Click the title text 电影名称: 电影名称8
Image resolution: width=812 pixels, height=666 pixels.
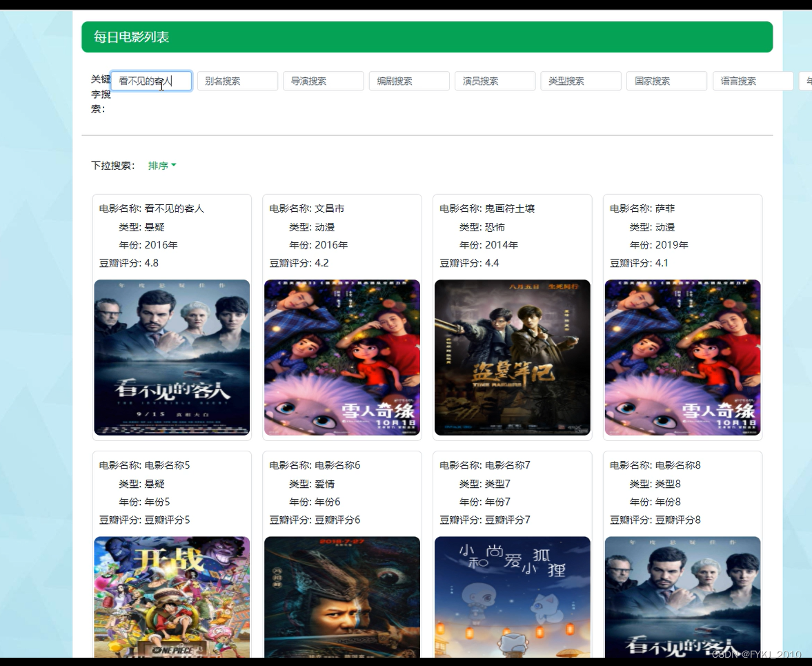coord(655,466)
